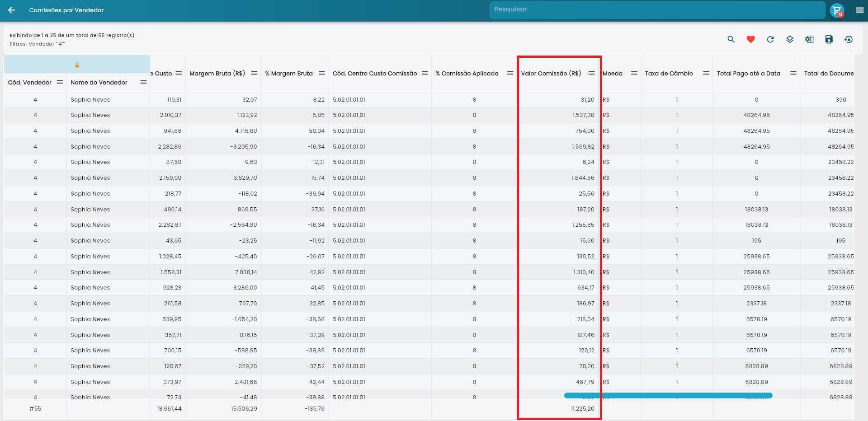This screenshot has width=868, height=421.
Task: Open Nome do Vendedor column menu
Action: 143,82
